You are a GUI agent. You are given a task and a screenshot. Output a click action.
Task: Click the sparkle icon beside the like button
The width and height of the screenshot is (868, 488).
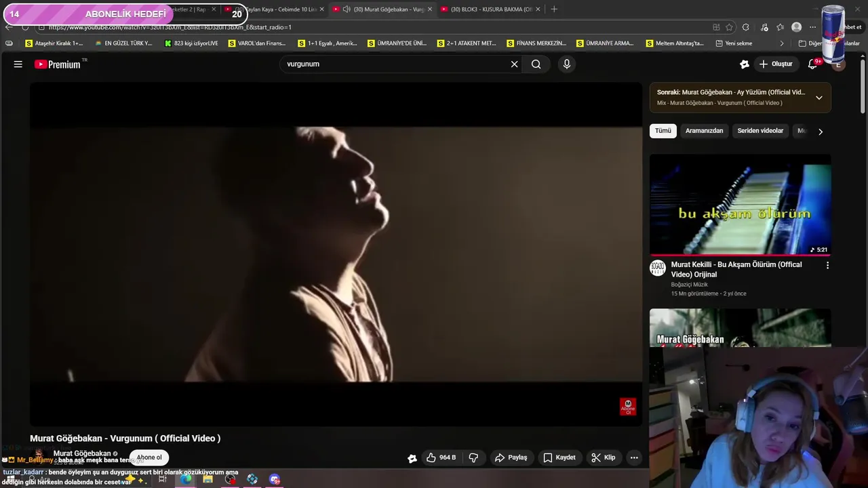pyautogui.click(x=412, y=458)
